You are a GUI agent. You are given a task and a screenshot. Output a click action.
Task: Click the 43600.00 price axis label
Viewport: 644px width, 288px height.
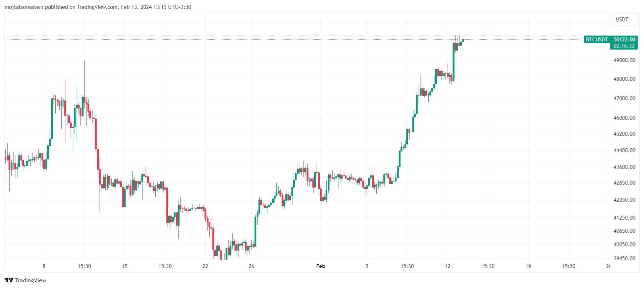(624, 167)
